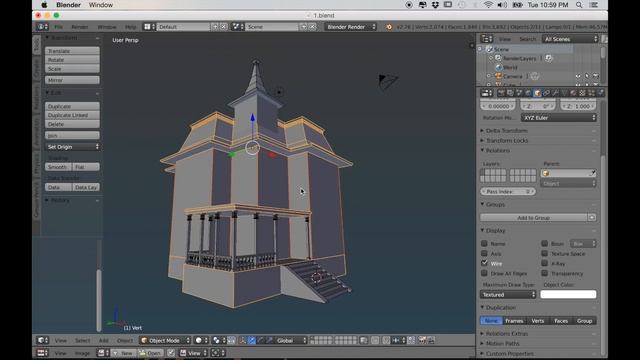Open the Render menu in Blender header
This screenshot has width=640, height=360.
coord(80,27)
